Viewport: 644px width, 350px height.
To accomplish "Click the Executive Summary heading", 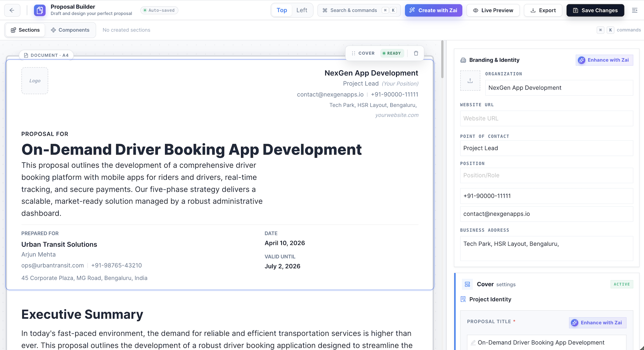I will (x=82, y=314).
